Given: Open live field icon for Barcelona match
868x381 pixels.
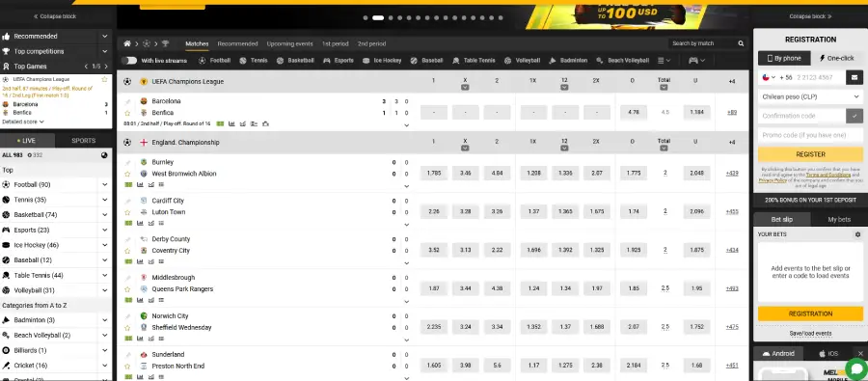Looking at the screenshot, I should click(x=220, y=124).
